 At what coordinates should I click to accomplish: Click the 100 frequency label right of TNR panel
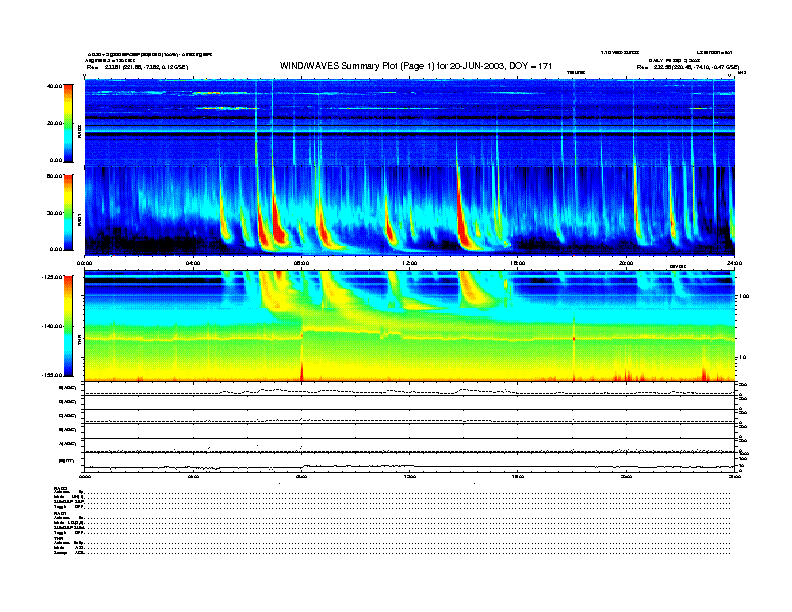coord(744,296)
